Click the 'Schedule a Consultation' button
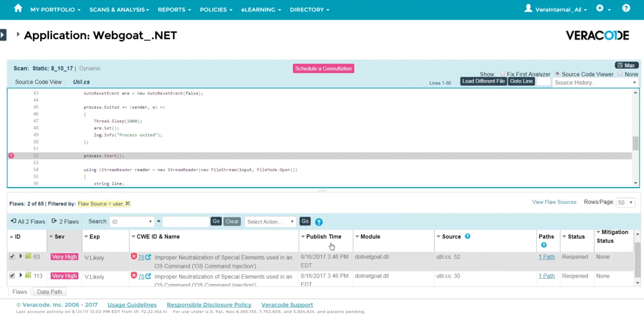644x315 pixels. click(x=323, y=69)
